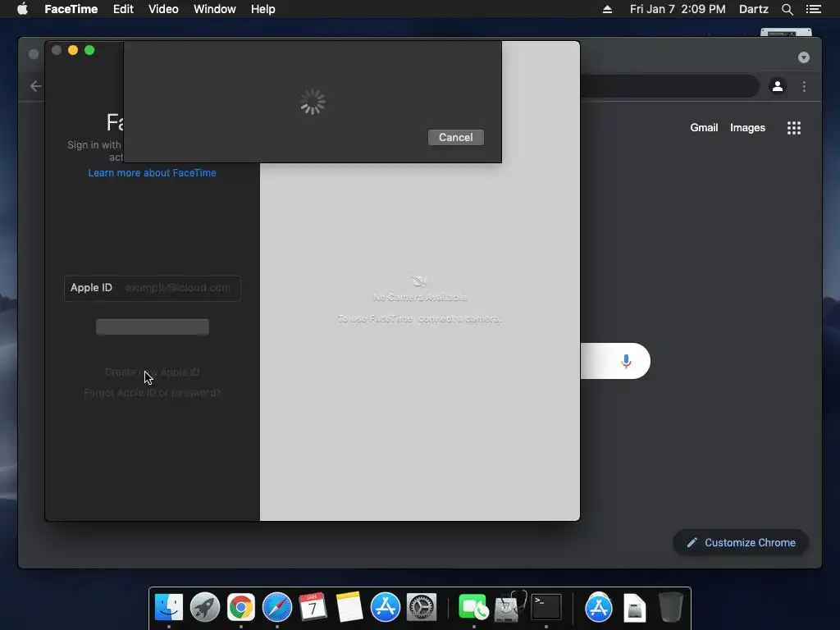Image resolution: width=840 pixels, height=630 pixels.
Task: Open the FaceTime menu in menu bar
Action: (71, 9)
